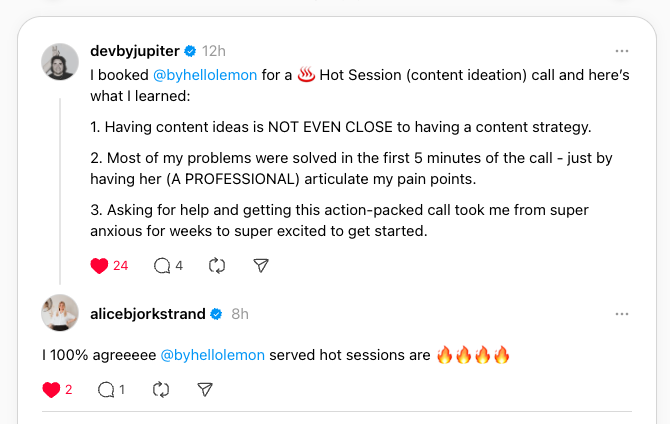Viewport: 670px width, 424px height.
Task: Unlike devbyjupiter's post via heart icon
Action: click(99, 266)
